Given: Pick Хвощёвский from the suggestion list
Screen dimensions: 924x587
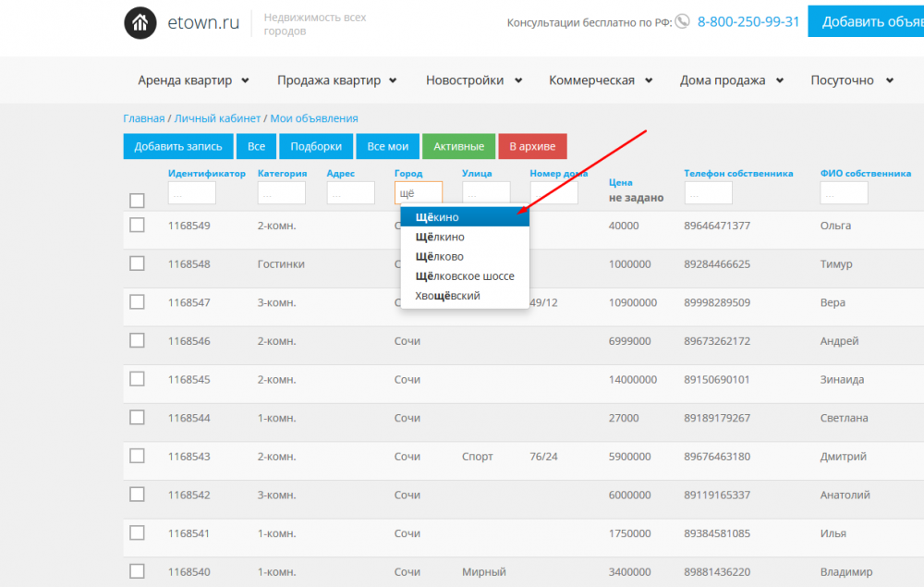Looking at the screenshot, I should tap(448, 296).
